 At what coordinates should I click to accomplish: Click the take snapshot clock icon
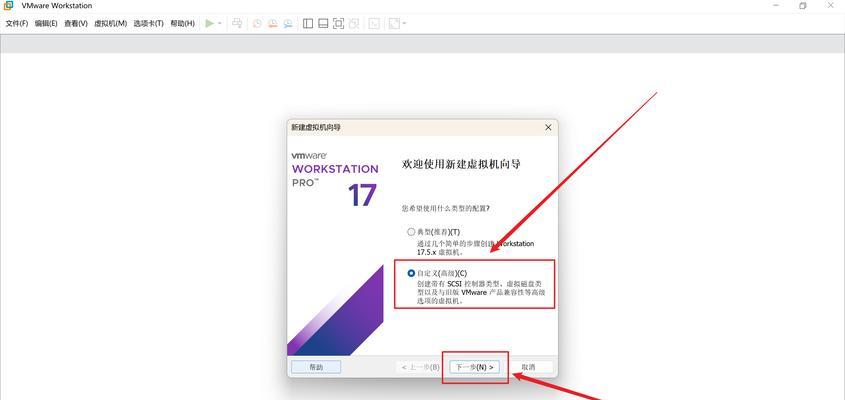pyautogui.click(x=258, y=23)
